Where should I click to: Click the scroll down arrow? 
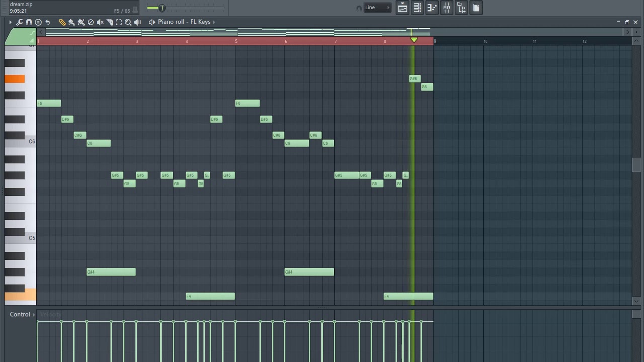pos(637,301)
